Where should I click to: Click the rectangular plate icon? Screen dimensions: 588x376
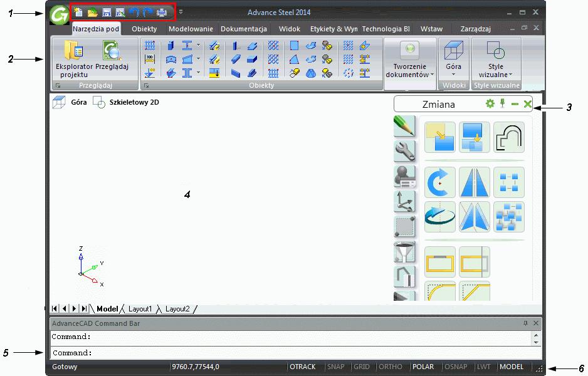pyautogui.click(x=295, y=46)
